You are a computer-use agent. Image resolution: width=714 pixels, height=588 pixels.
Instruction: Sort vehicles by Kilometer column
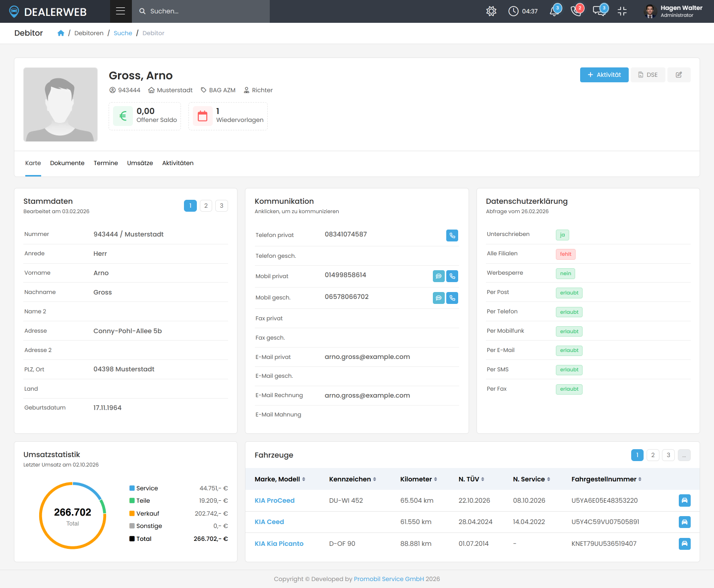(x=418, y=479)
